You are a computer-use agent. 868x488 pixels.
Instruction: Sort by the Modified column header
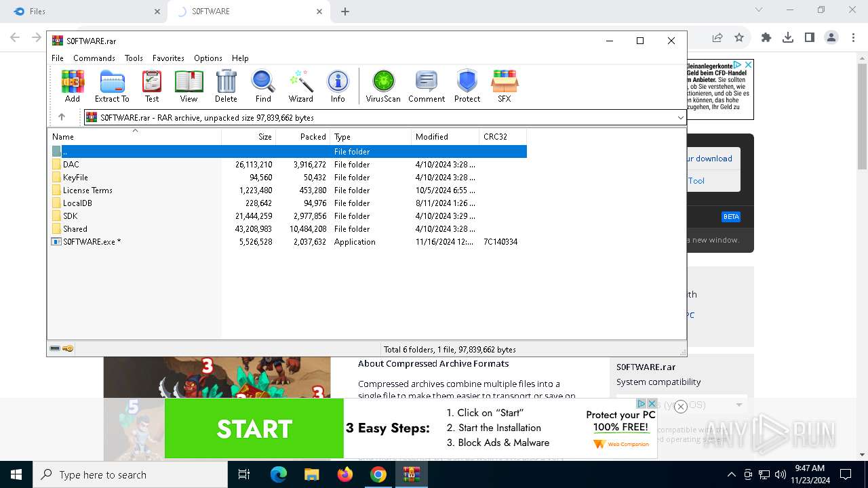pyautogui.click(x=446, y=137)
